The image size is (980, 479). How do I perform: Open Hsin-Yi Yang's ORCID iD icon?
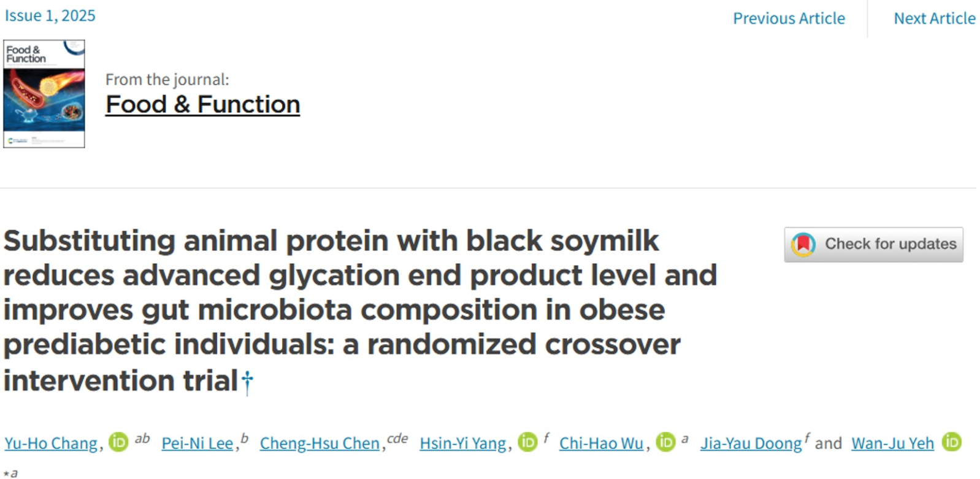coord(527,442)
